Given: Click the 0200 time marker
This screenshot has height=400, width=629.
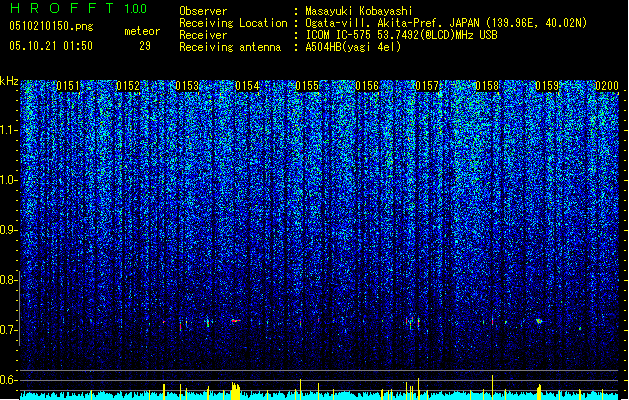Looking at the screenshot, I should click(607, 86).
